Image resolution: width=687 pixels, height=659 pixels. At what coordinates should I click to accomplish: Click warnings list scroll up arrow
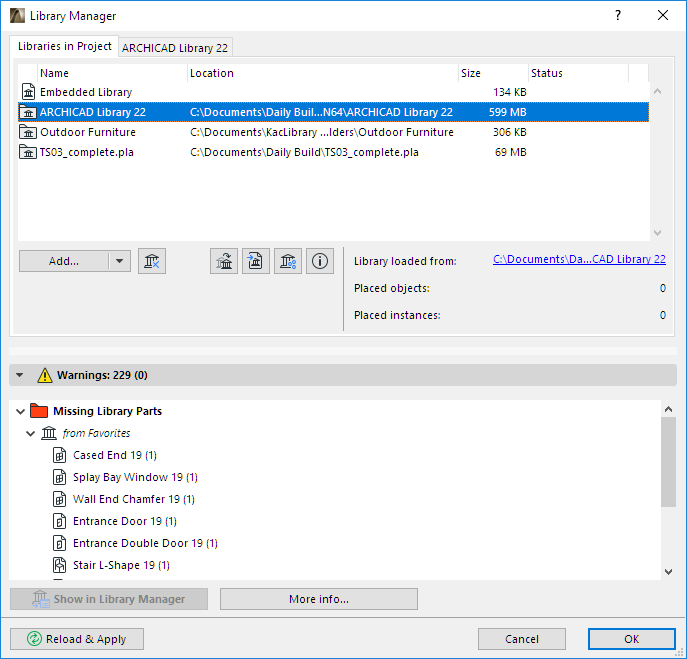[668, 409]
